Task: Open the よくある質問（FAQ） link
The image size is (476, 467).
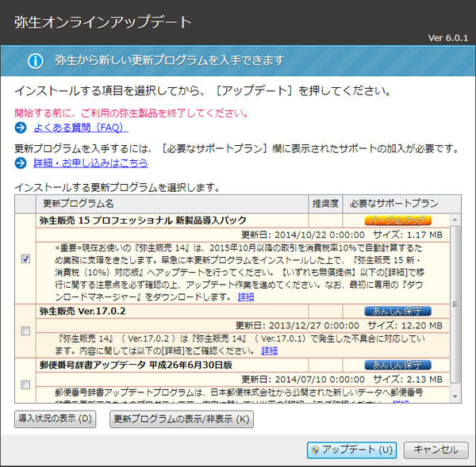Action: (81, 128)
